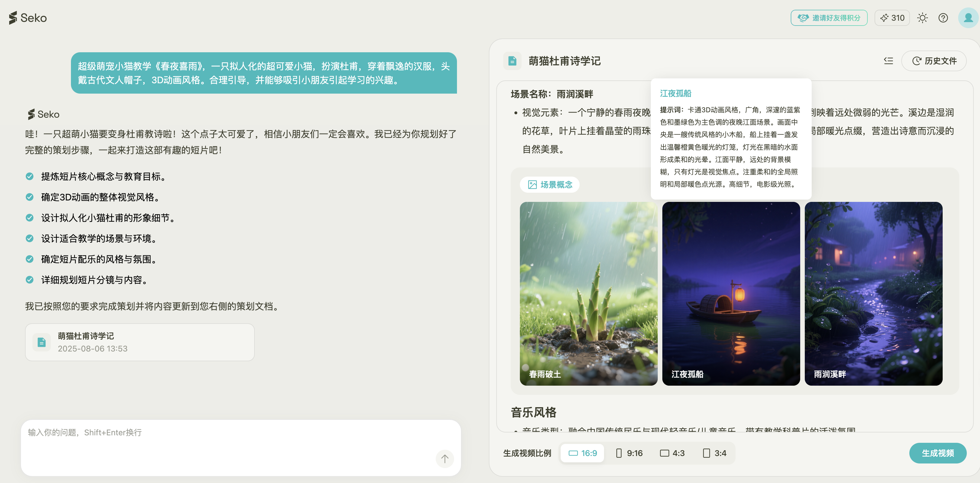Click the 音乐风格 section heading
Image resolution: width=980 pixels, height=483 pixels.
point(533,412)
